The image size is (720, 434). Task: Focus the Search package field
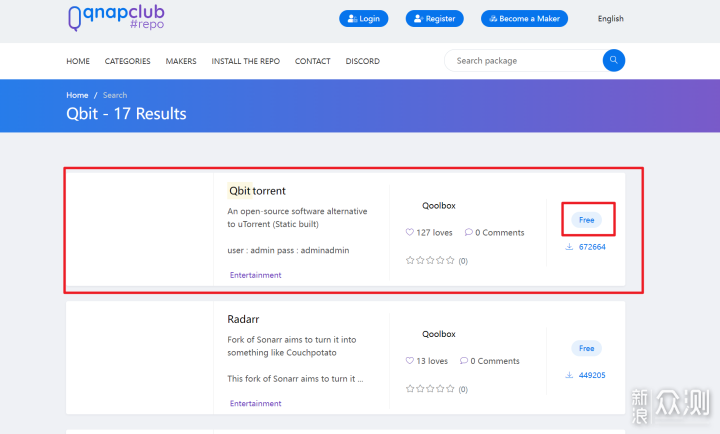point(523,61)
